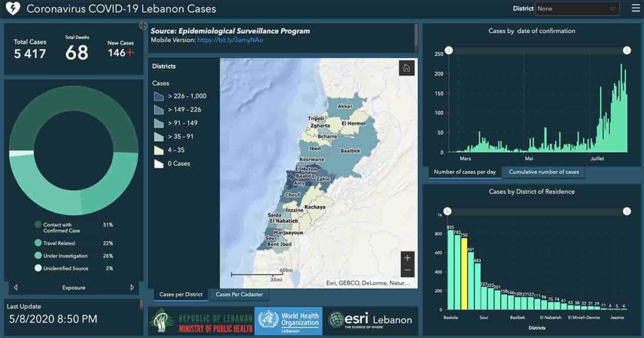Click the Esri Lebanon logo

(x=370, y=320)
